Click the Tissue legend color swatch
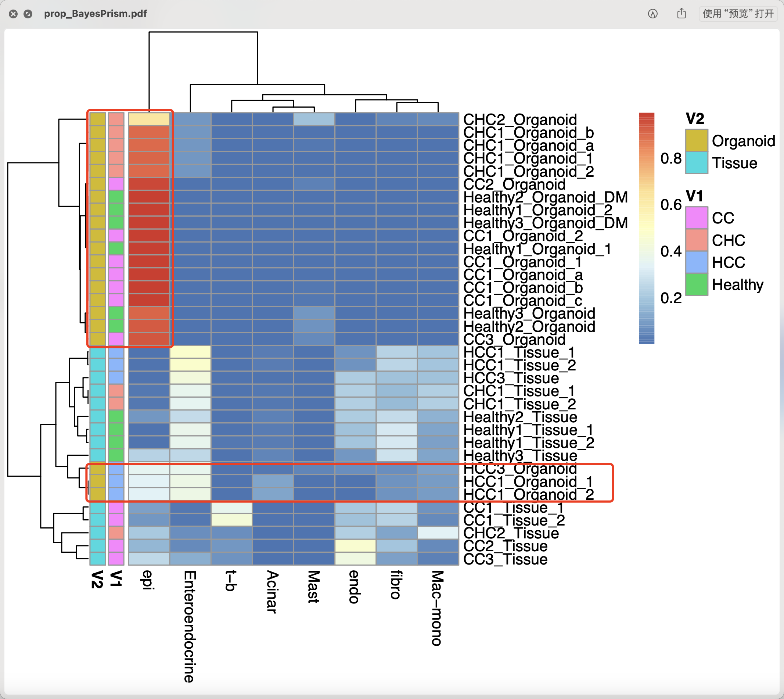The height and width of the screenshot is (699, 784). (x=697, y=162)
